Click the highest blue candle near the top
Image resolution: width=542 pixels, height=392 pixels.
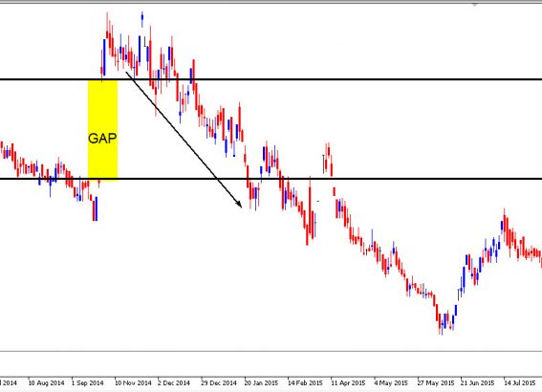coord(142,19)
